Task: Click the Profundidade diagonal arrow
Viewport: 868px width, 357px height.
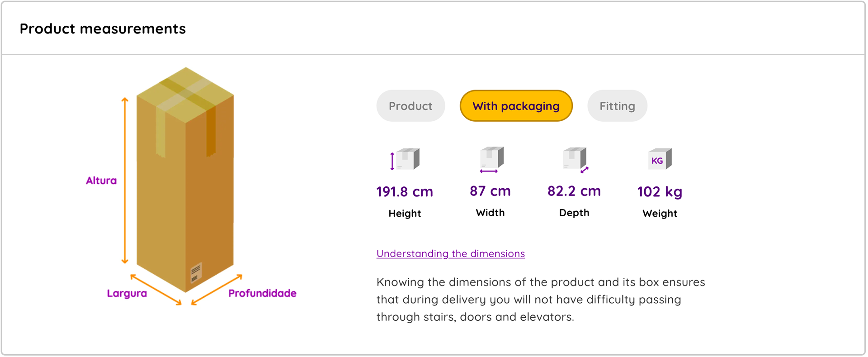Action: click(217, 290)
